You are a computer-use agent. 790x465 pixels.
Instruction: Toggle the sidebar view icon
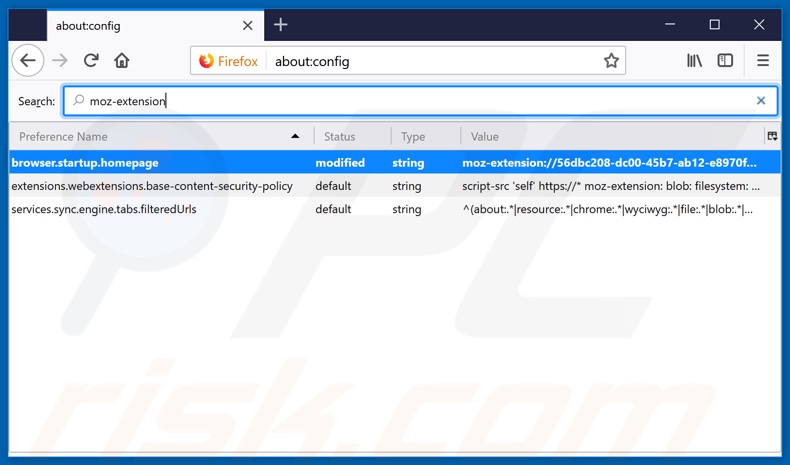pyautogui.click(x=725, y=61)
